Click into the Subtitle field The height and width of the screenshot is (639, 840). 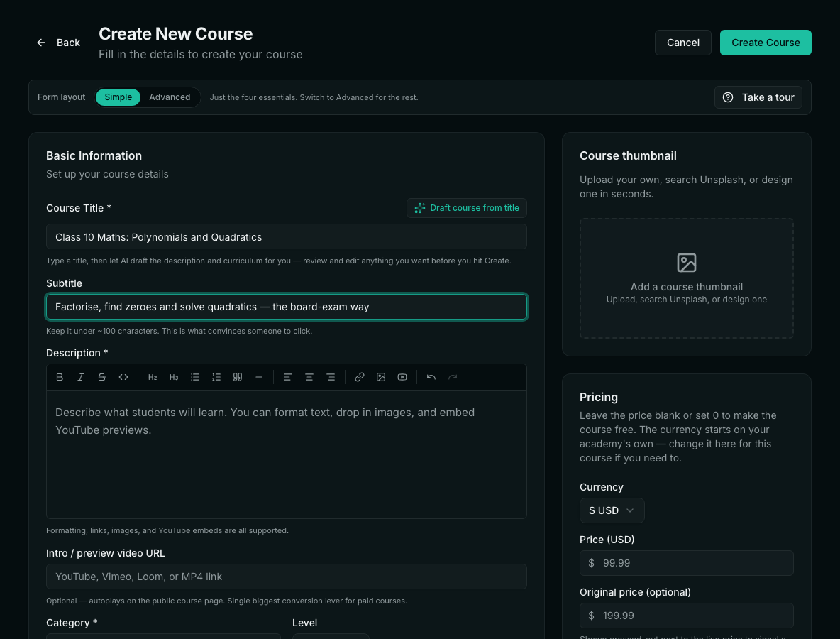pyautogui.click(x=286, y=307)
